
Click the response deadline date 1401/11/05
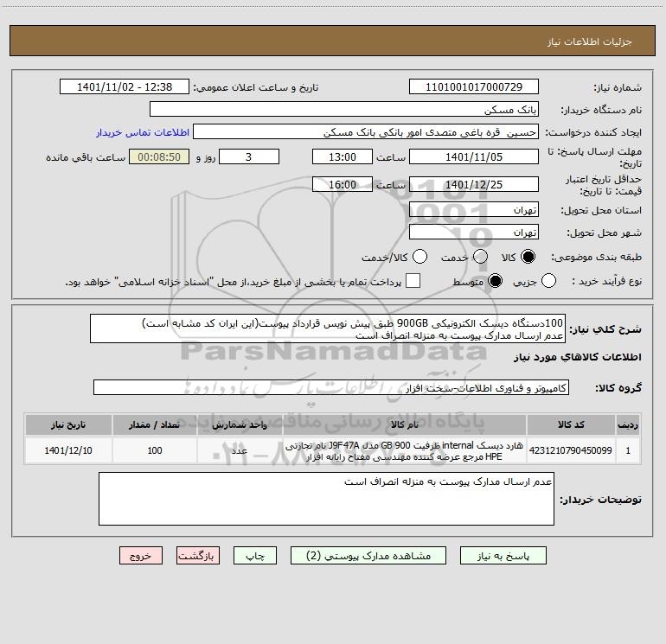(474, 157)
